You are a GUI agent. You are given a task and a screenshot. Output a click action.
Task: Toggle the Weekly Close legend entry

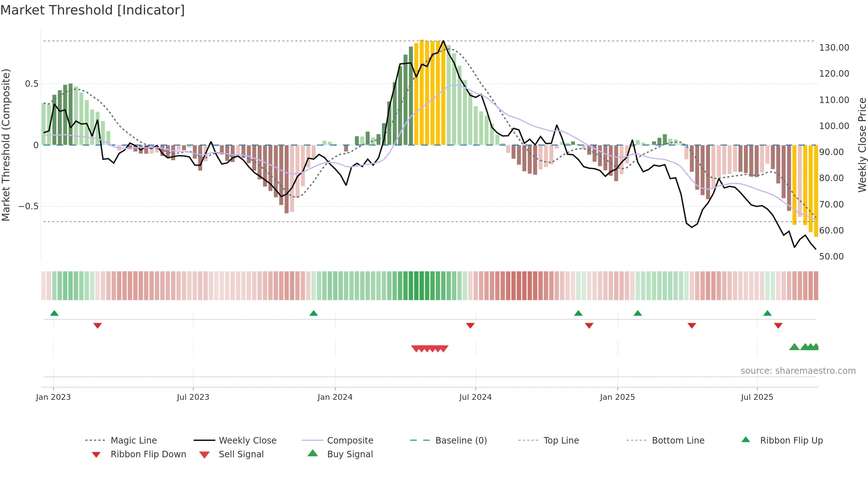point(235,440)
